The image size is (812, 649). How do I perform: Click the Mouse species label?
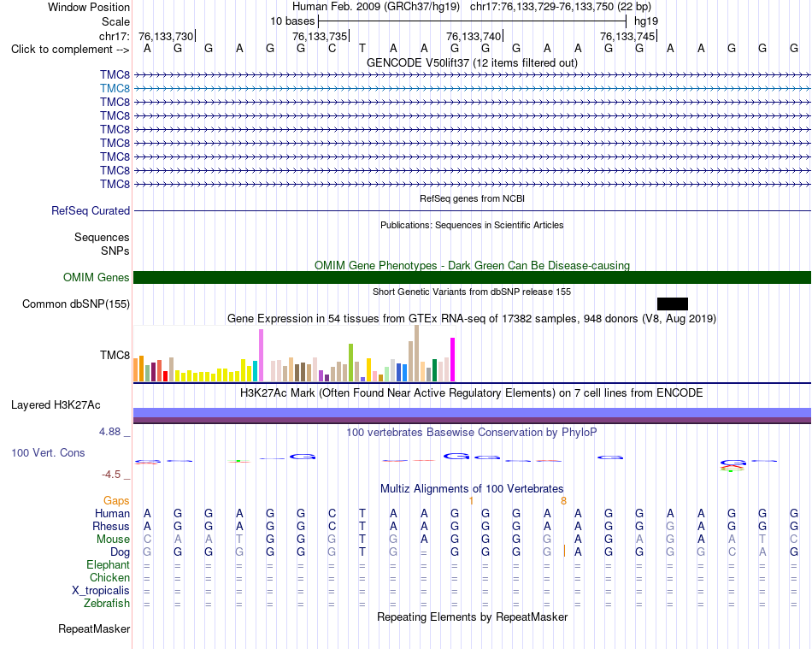click(x=114, y=540)
